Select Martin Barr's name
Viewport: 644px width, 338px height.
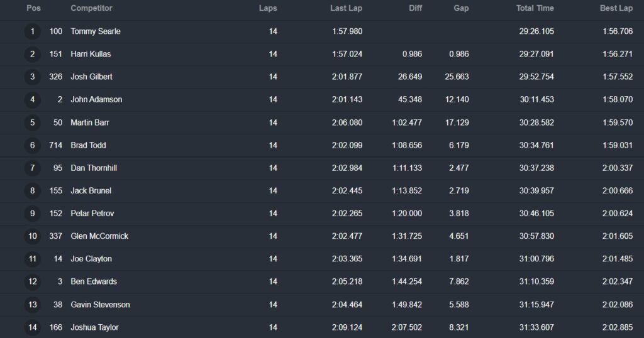click(90, 123)
